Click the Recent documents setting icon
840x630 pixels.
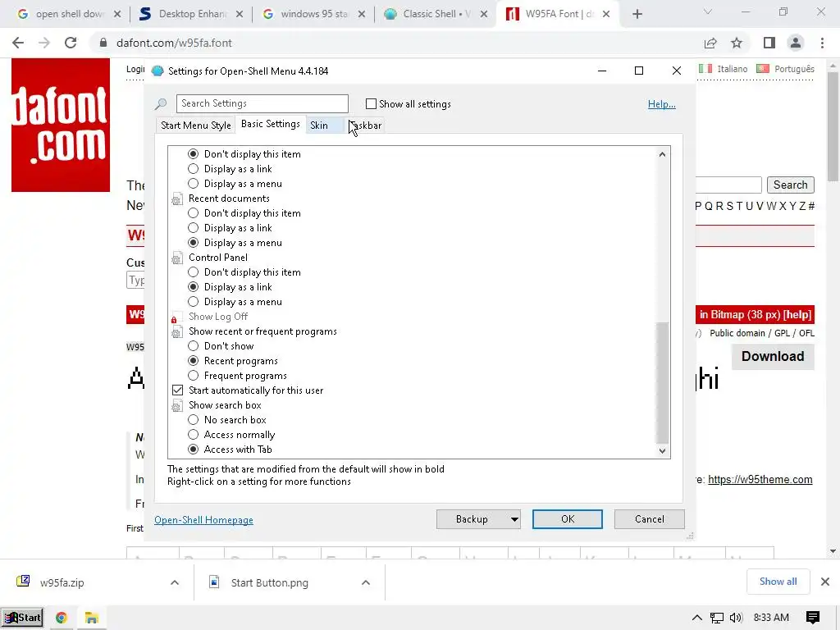[177, 199]
